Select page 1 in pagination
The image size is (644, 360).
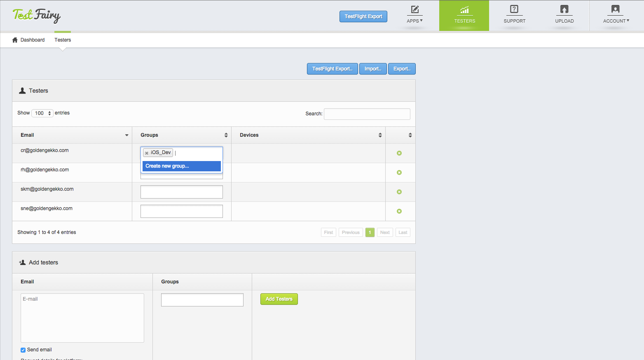coord(370,232)
